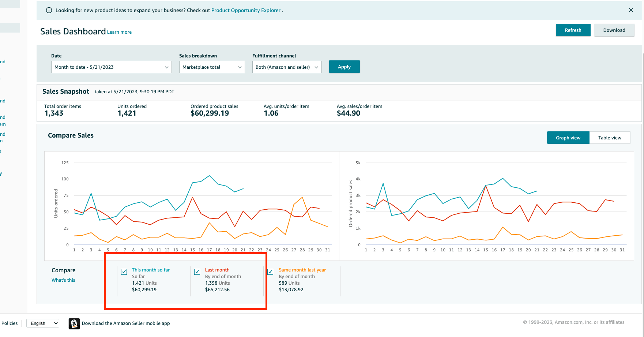Select the Graph view tab
This screenshot has width=644, height=337.
click(568, 138)
